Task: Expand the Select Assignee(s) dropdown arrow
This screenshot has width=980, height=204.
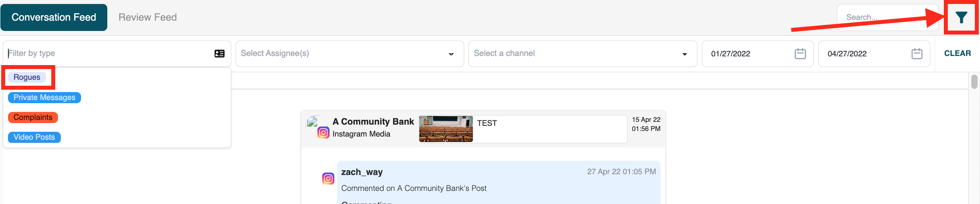Action: click(x=451, y=54)
